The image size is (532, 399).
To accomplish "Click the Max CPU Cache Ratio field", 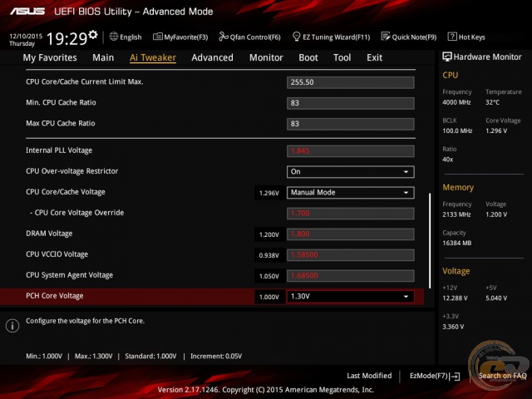I will point(351,124).
